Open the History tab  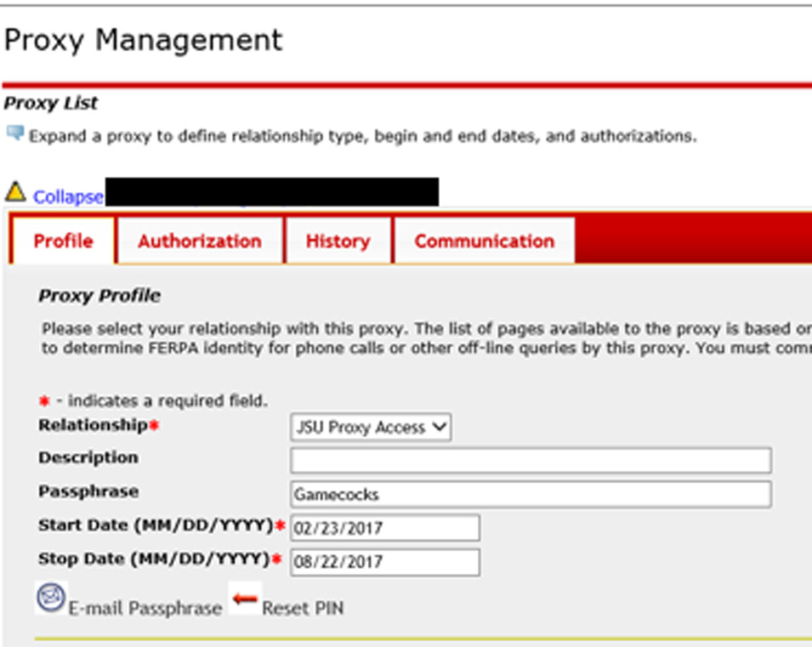[338, 241]
